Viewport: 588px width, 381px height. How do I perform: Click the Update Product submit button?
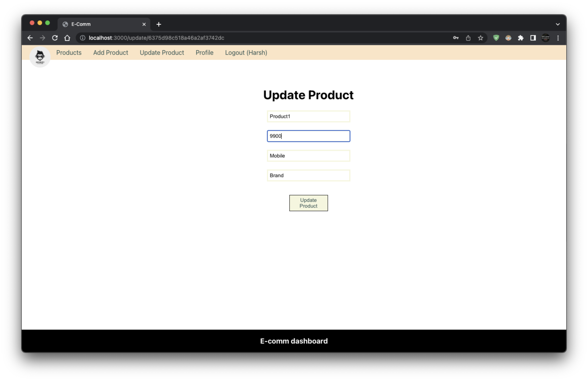click(x=308, y=203)
